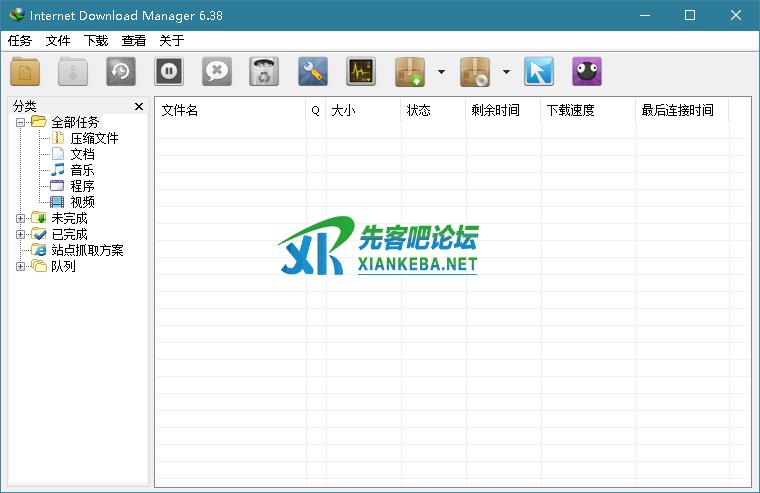Click the speech-bubble X stop all icon
This screenshot has height=493, width=760.
[x=217, y=72]
